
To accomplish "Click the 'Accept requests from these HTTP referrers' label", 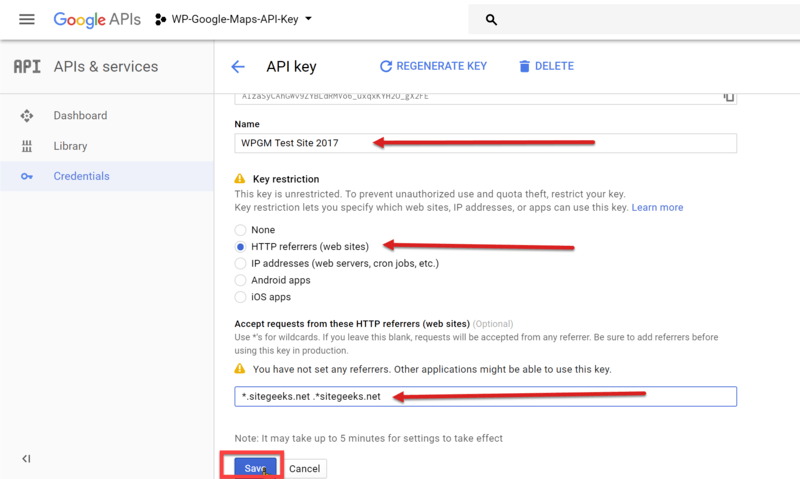I will click(x=352, y=324).
